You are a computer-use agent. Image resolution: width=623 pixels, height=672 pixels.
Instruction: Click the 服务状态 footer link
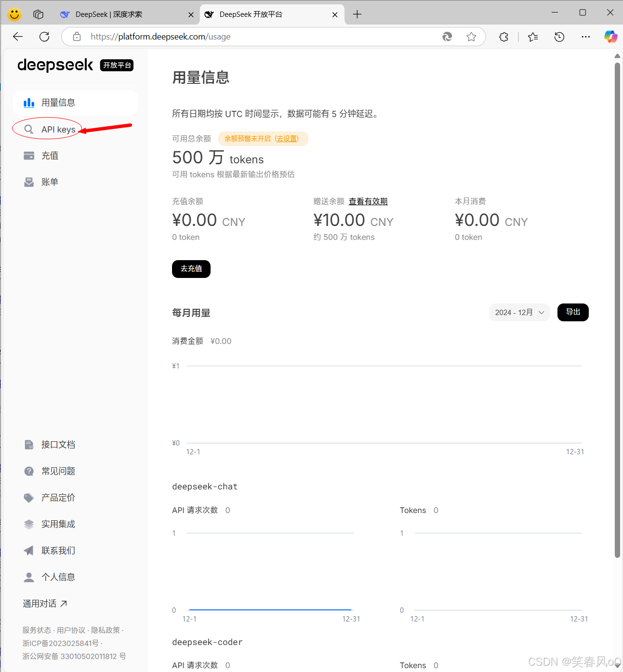coord(37,630)
